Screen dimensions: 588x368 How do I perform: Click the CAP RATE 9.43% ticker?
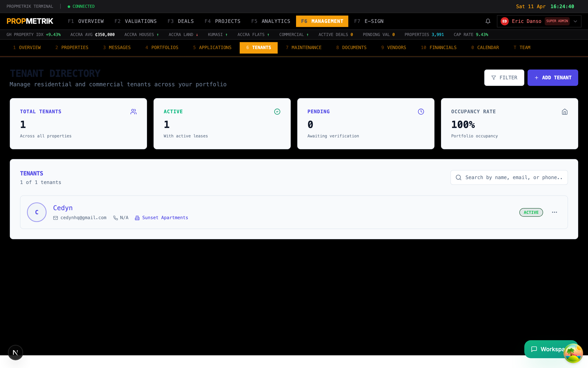coord(471,35)
